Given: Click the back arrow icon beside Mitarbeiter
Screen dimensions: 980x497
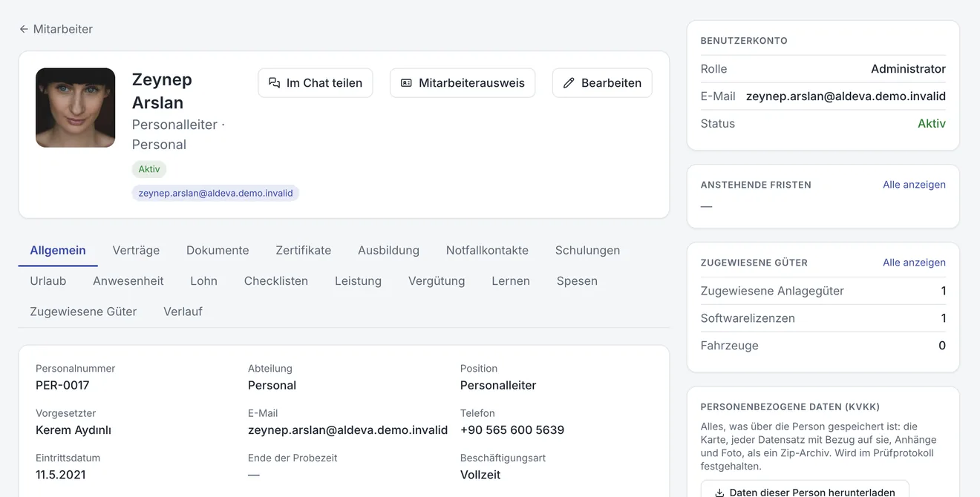Looking at the screenshot, I should [24, 29].
